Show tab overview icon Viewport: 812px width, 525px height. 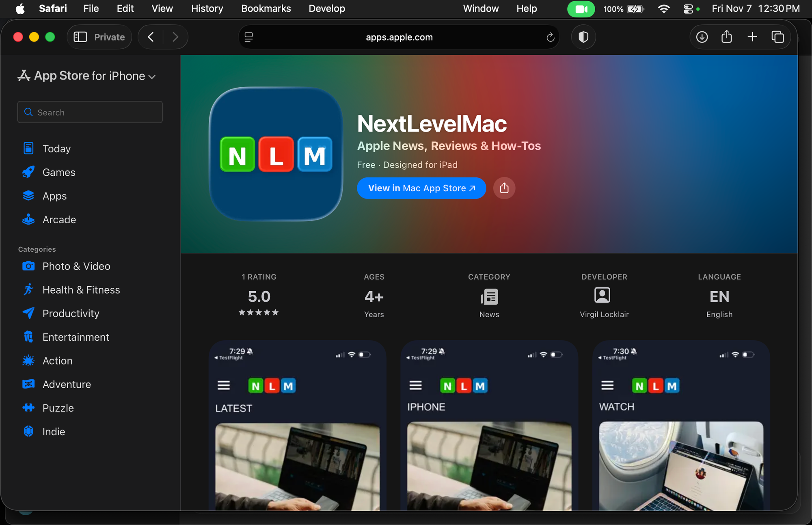pos(777,37)
